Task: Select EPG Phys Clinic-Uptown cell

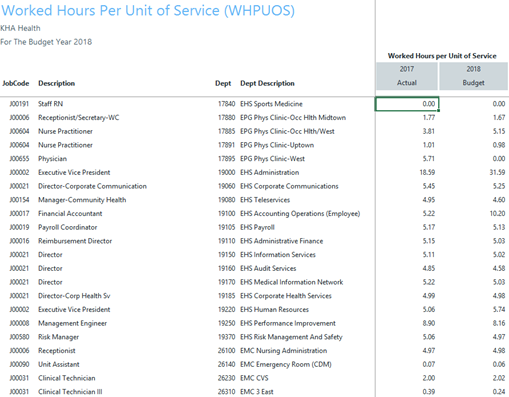Action: [277, 145]
